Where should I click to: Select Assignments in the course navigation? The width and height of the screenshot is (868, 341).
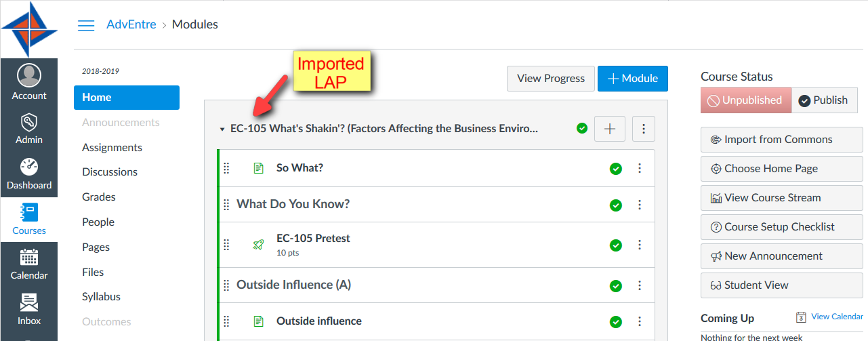click(112, 147)
